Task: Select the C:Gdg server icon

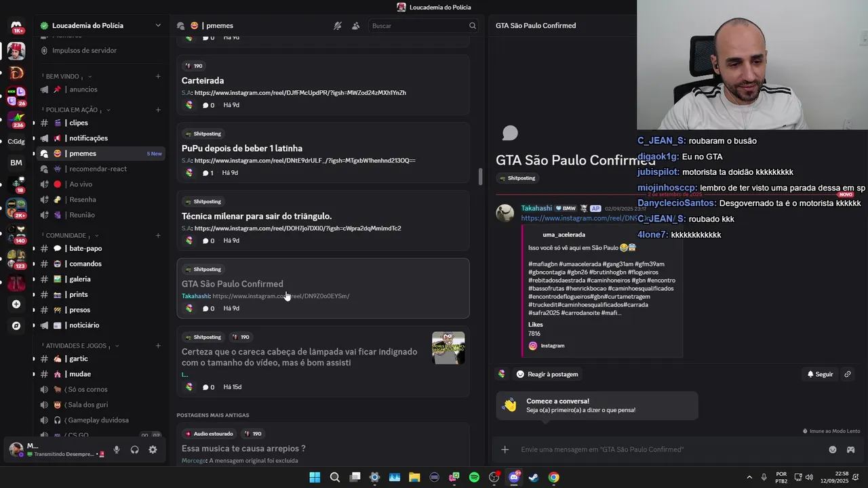Action: [16, 142]
